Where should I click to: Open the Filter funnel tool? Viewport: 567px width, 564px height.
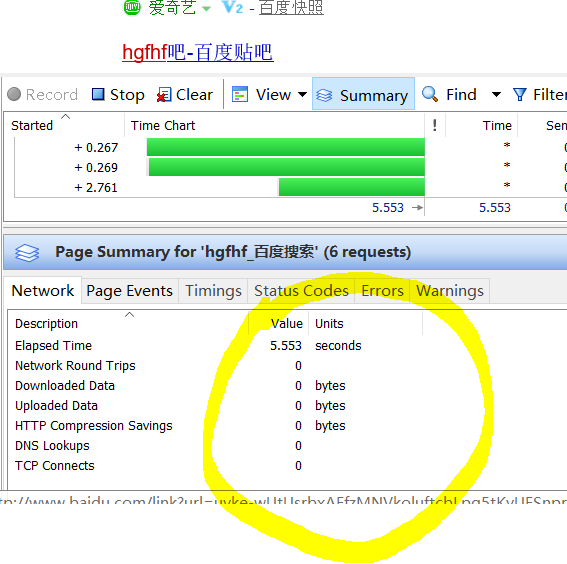(539, 95)
